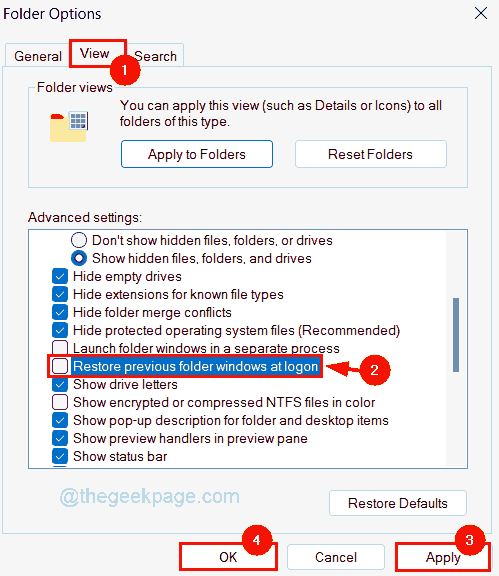Open the Search tab
This screenshot has width=499, height=576.
click(x=155, y=56)
